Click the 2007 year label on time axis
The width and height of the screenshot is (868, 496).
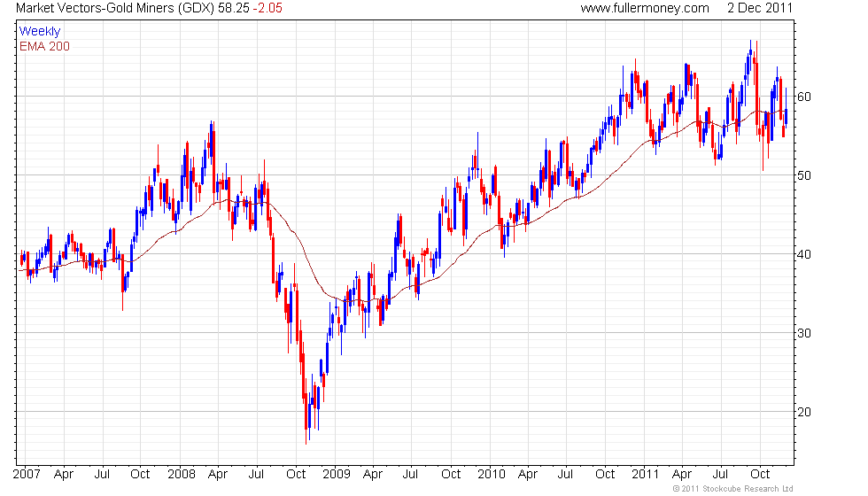27,475
